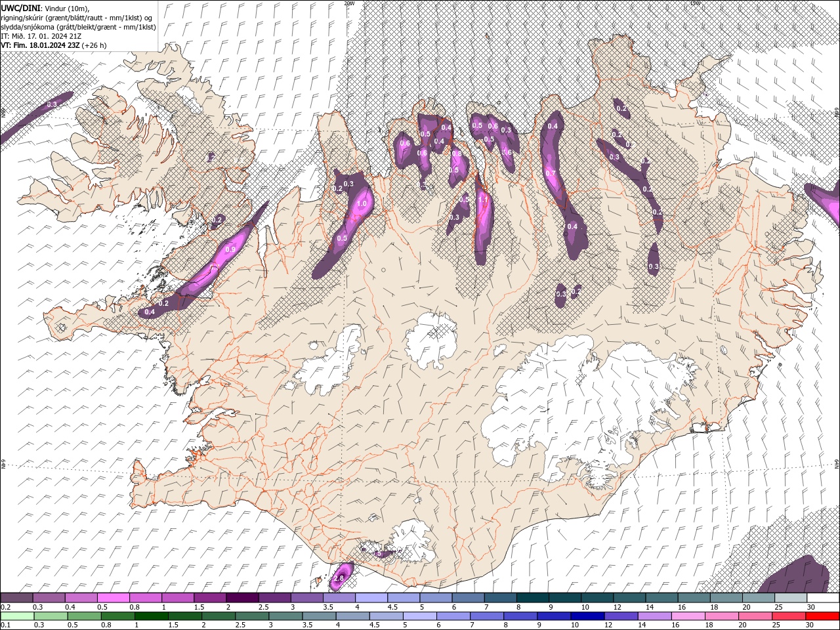Select the light pink 16 mm rain legend swatch
Viewport: 840px width, 630px height.
tap(688, 616)
